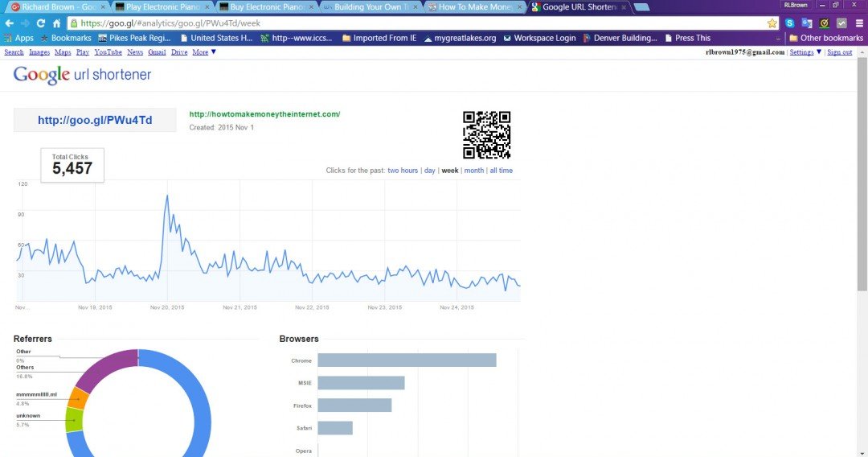
Task: Bookmark this page with the star icon
Action: point(772,23)
